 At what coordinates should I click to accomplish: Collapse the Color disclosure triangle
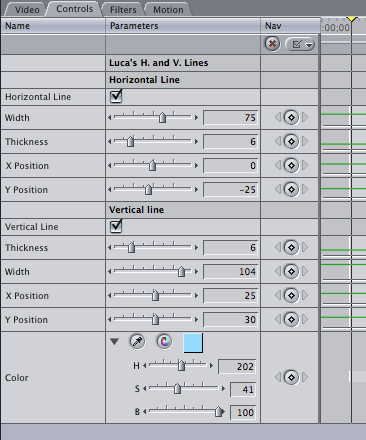(x=114, y=341)
